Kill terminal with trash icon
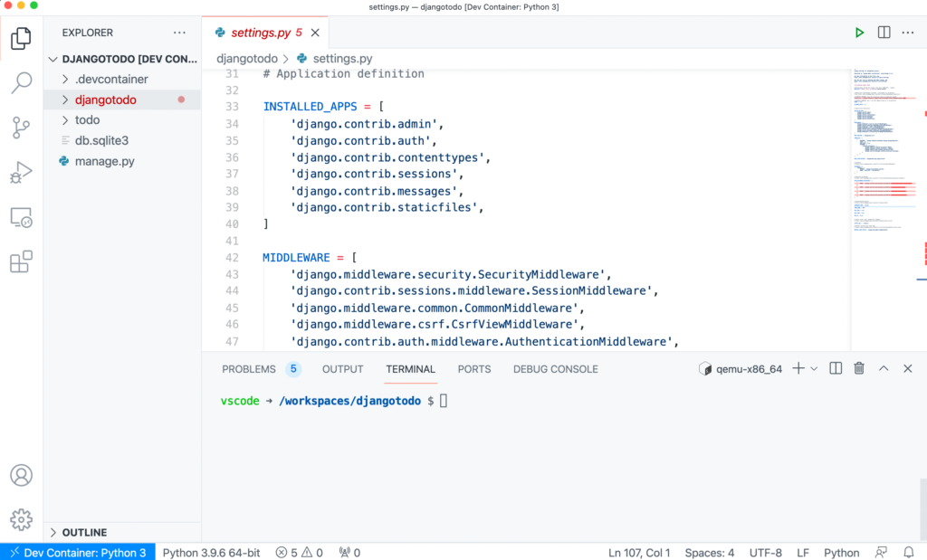This screenshot has width=927, height=560. (859, 368)
